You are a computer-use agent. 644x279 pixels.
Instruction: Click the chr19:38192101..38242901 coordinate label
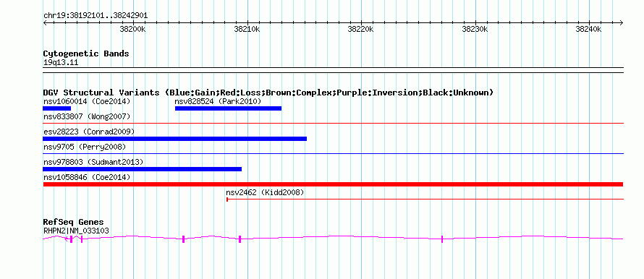[x=96, y=16]
